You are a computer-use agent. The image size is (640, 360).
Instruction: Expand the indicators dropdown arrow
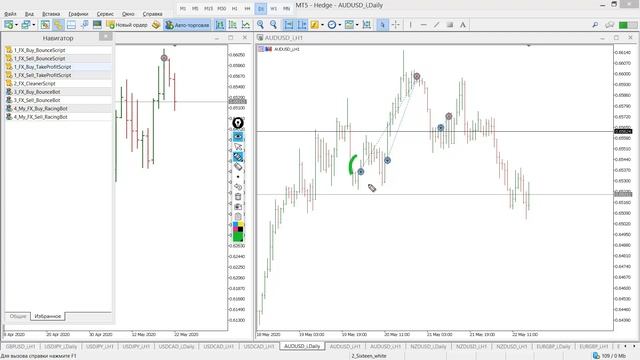click(x=322, y=25)
